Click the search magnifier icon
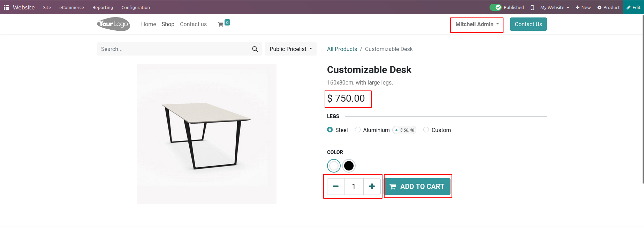 [255, 49]
